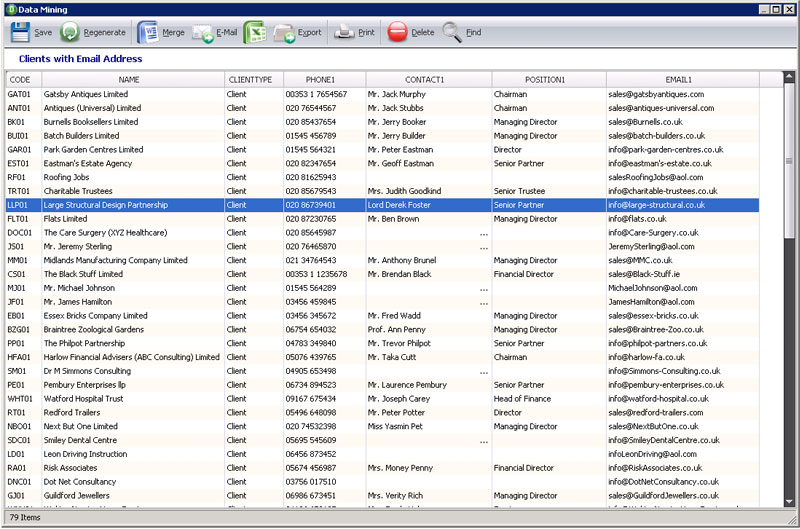
Task: Click the Export button label
Action: 310,32
